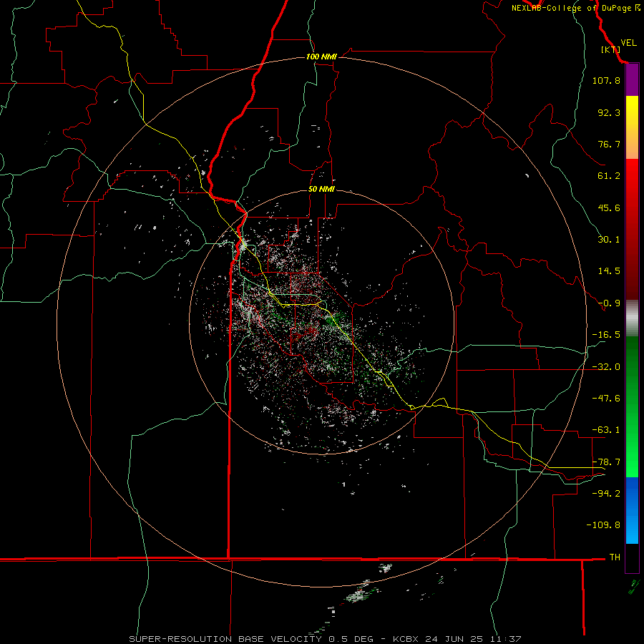Click the -32.0 velocity scale value
The height and width of the screenshot is (644, 644).
[x=606, y=367]
